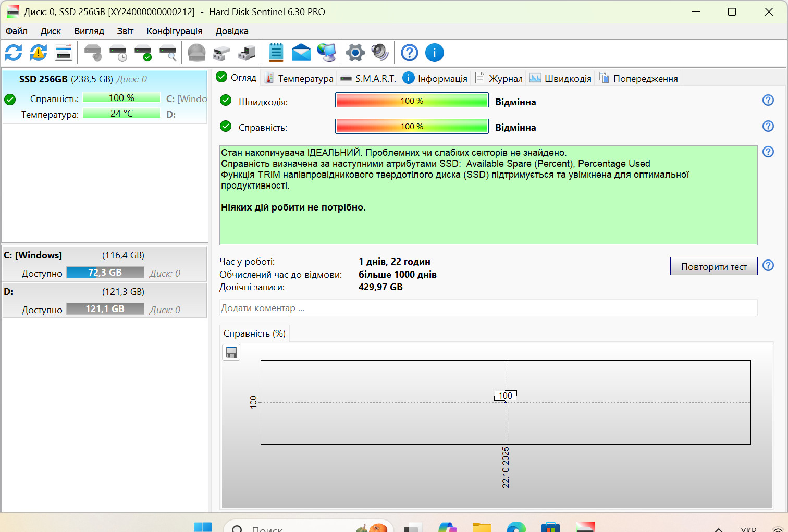Click the 24 °C temperature bar in disk panel

121,113
